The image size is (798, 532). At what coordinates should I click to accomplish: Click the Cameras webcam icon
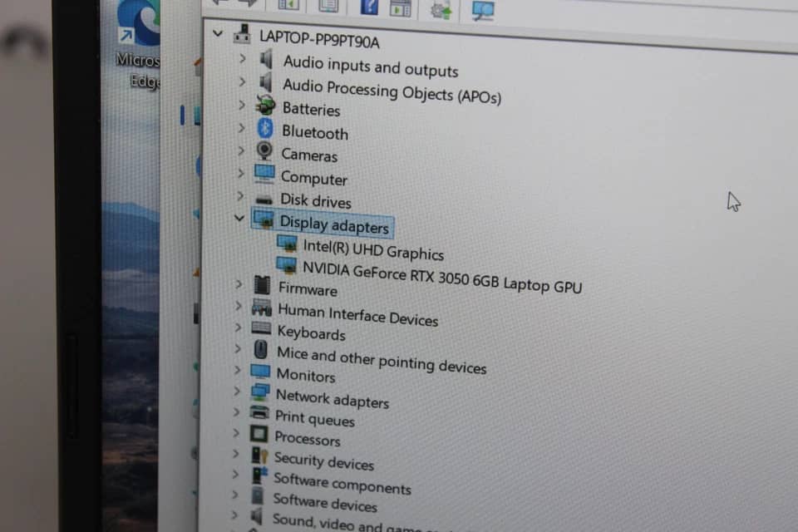click(264, 150)
